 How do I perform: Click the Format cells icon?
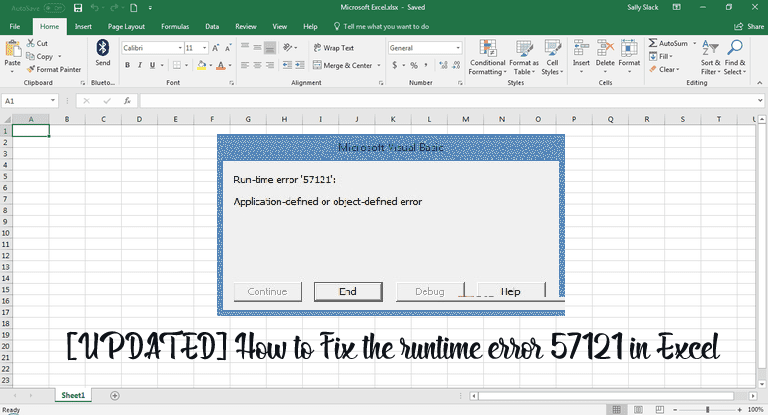pos(629,49)
